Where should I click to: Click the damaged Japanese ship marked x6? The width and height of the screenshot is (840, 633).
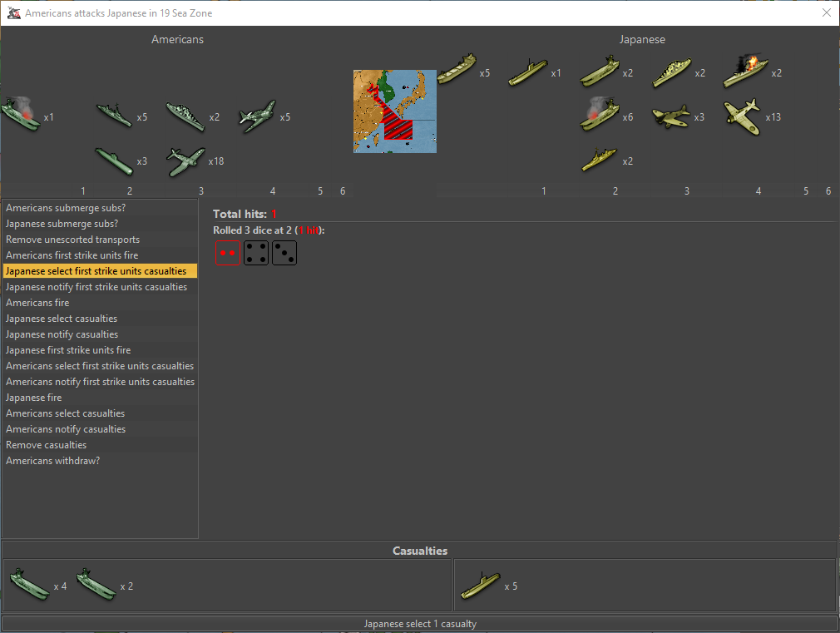point(600,116)
